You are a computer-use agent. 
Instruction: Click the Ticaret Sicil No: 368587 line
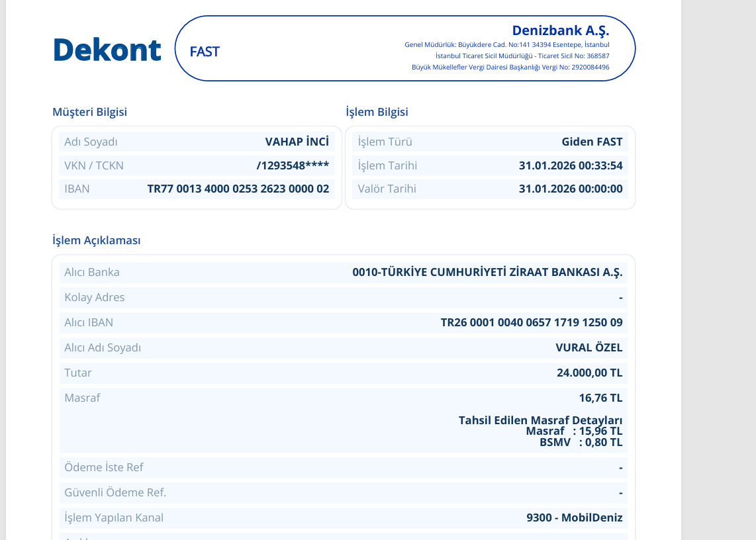tap(522, 56)
